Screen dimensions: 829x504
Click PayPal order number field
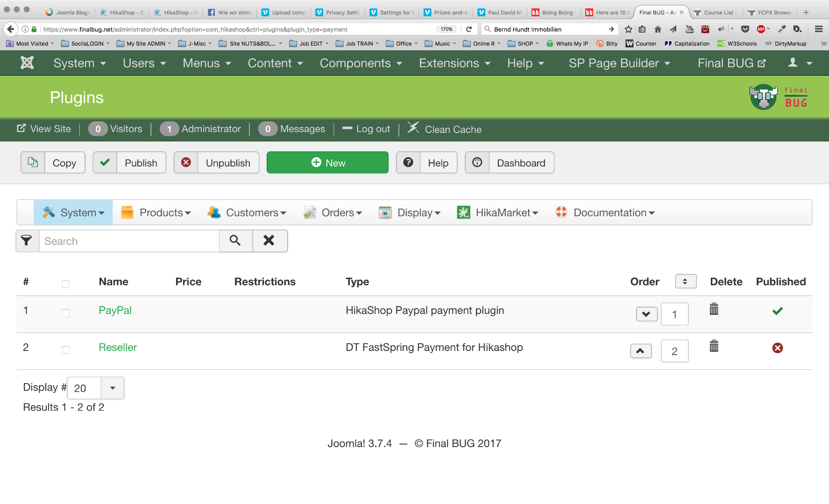click(674, 314)
